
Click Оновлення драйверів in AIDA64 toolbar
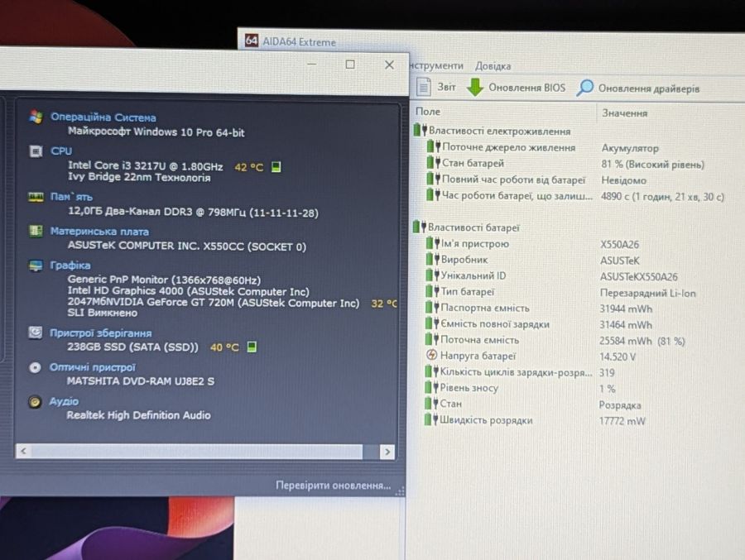[x=648, y=89]
